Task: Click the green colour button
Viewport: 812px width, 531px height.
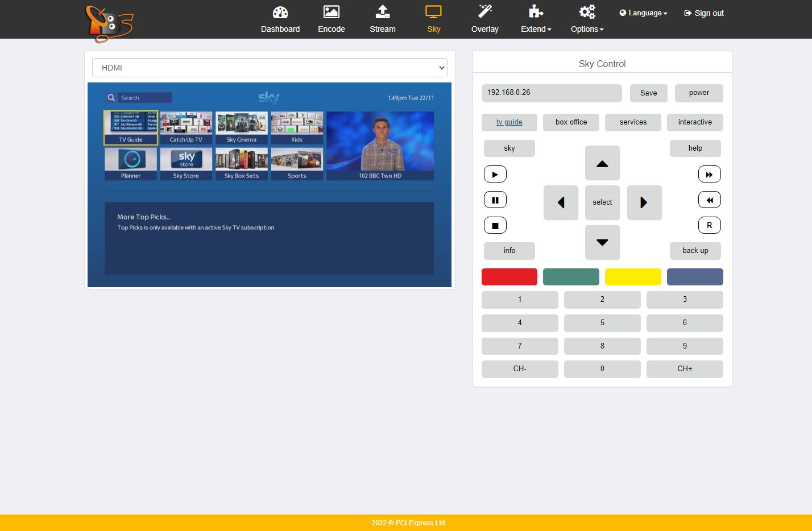Action: click(571, 277)
